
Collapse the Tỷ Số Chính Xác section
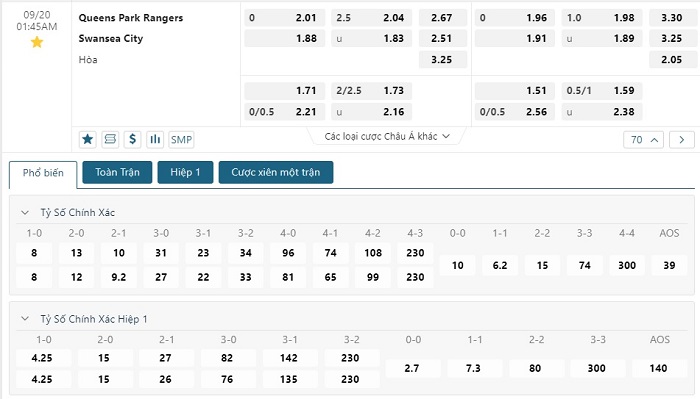coord(25,212)
